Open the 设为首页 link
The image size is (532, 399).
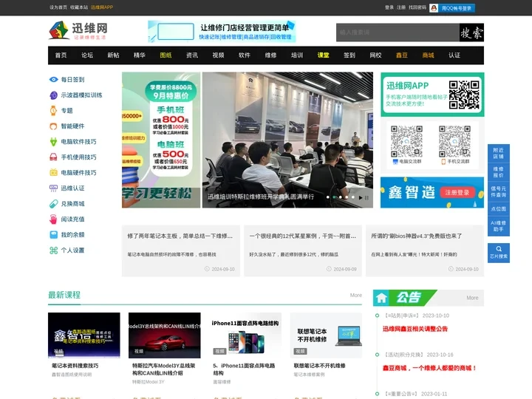[x=58, y=7]
